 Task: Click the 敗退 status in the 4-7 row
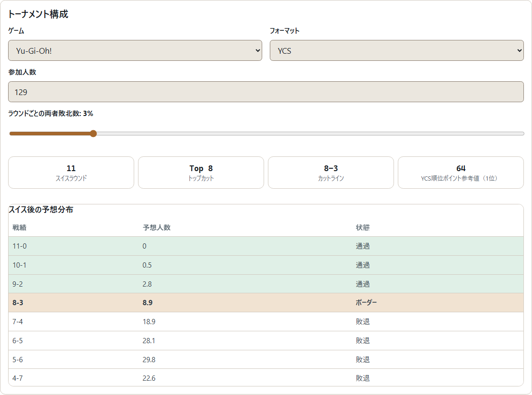pyautogui.click(x=363, y=378)
